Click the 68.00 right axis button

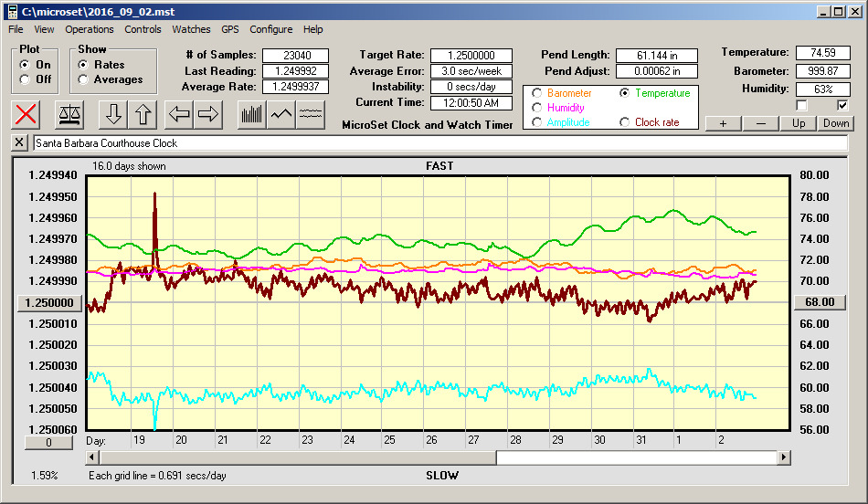pos(820,302)
